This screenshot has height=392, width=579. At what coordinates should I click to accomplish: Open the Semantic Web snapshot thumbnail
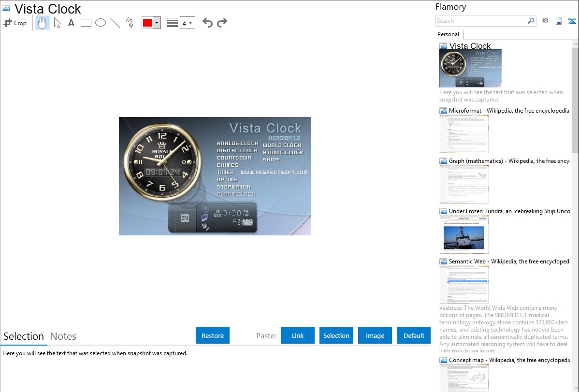(x=464, y=285)
